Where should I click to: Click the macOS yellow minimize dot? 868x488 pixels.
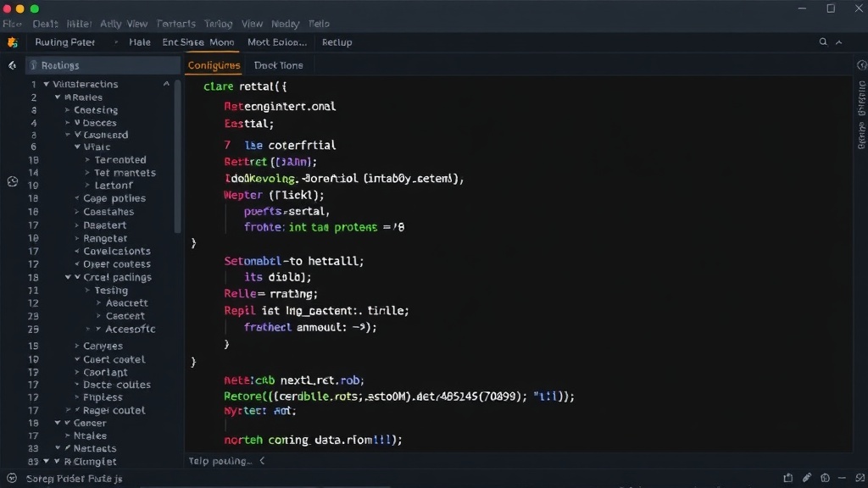pyautogui.click(x=20, y=8)
